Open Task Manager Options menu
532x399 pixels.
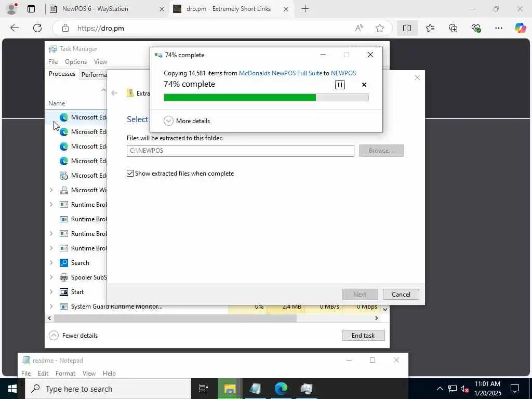pyautogui.click(x=76, y=62)
